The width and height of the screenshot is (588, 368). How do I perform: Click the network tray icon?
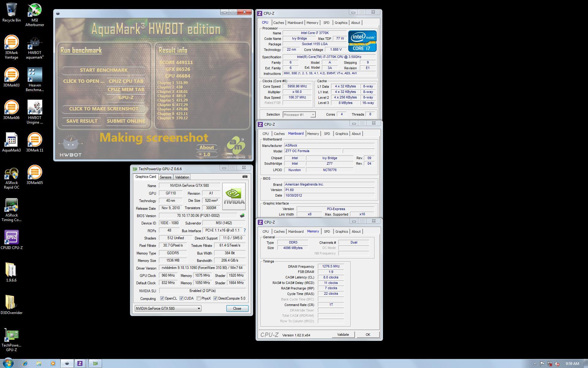[x=550, y=364]
